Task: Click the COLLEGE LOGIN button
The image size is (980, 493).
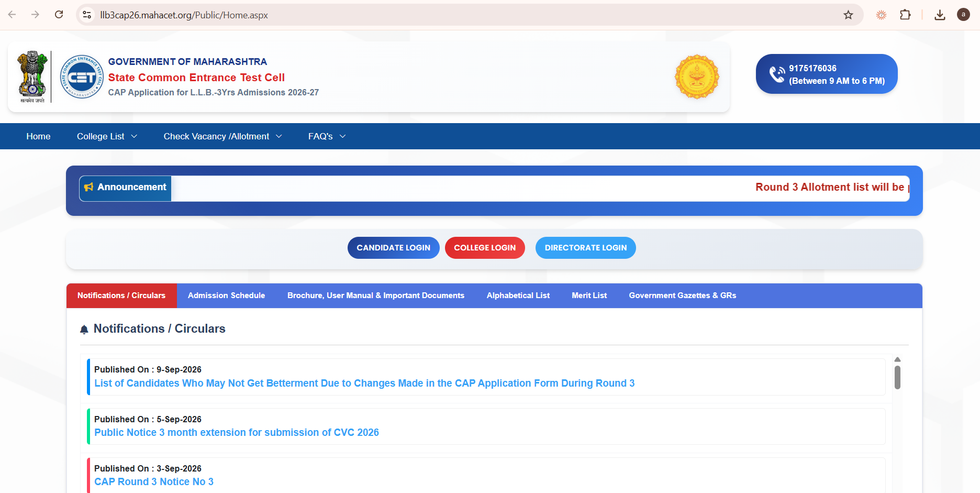Action: (x=485, y=248)
